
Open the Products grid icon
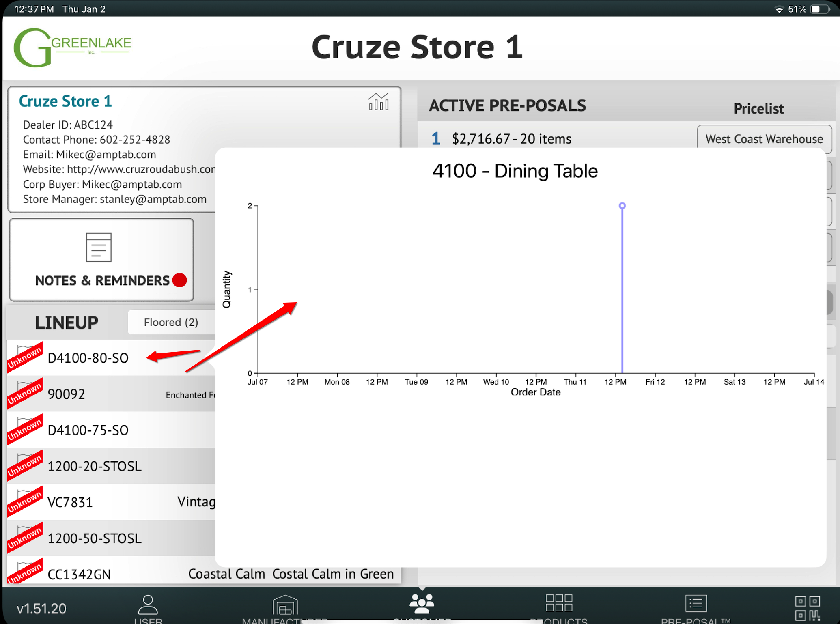(x=559, y=603)
